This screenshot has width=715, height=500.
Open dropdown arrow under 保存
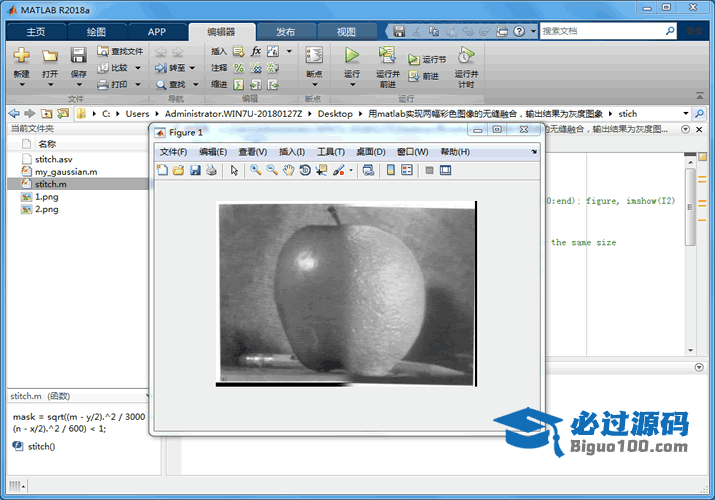pyautogui.click(x=78, y=85)
